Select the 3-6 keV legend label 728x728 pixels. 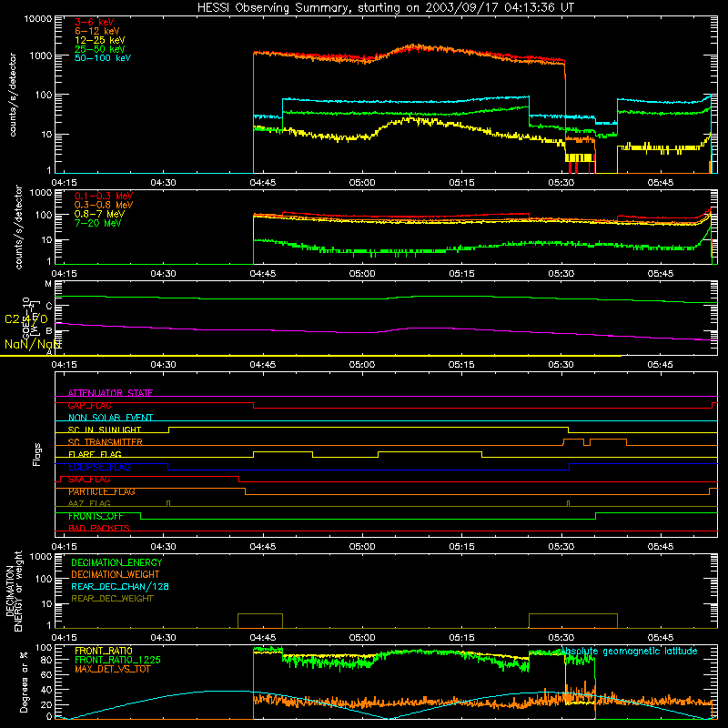95,22
